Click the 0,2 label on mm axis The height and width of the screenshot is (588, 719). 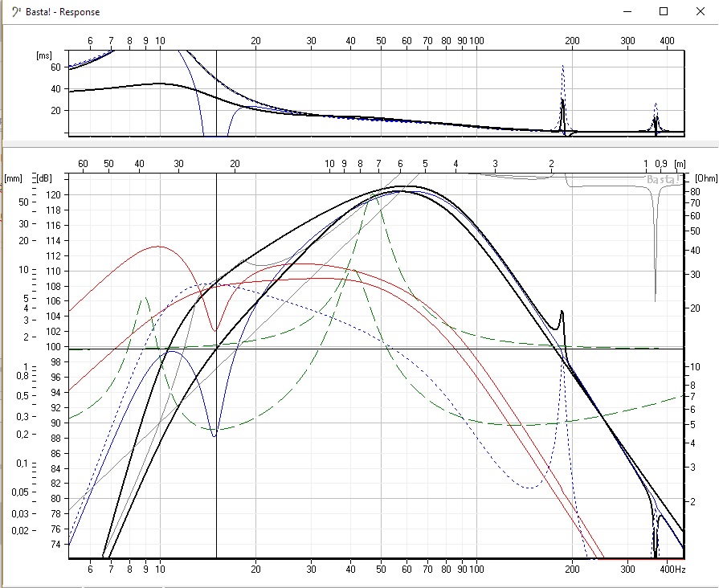coord(22,434)
